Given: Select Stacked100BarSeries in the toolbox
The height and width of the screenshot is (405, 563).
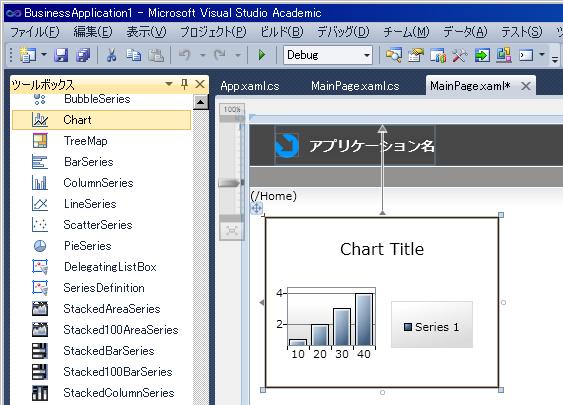Looking at the screenshot, I should click(x=101, y=372).
